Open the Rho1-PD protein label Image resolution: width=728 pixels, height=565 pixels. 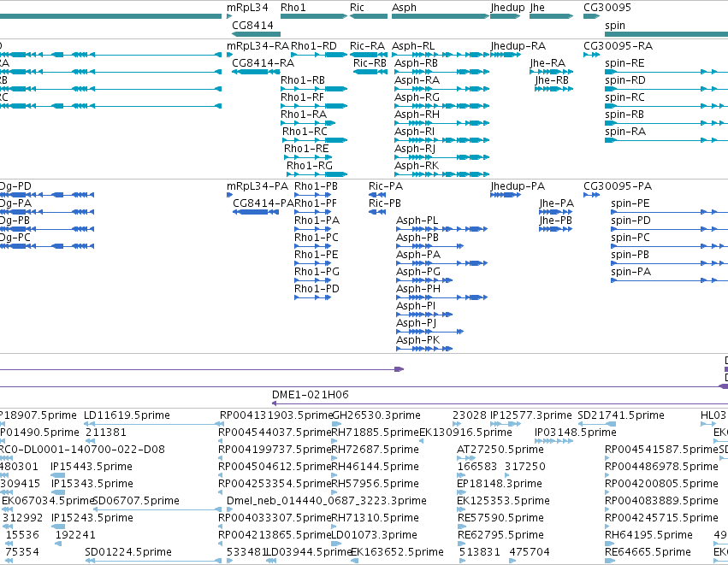click(x=317, y=289)
